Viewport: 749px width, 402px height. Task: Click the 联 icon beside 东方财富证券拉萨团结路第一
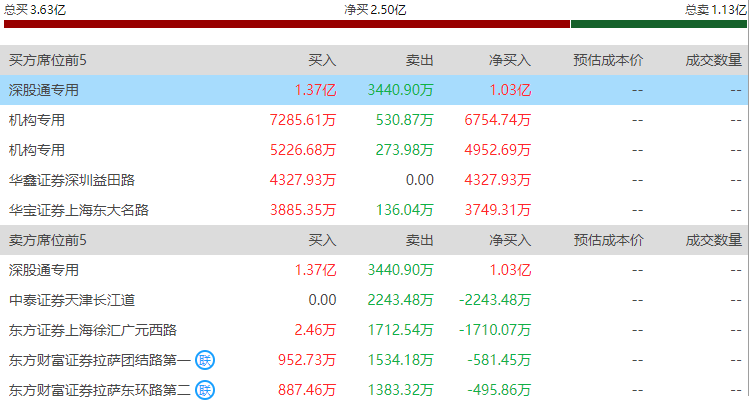tap(205, 360)
